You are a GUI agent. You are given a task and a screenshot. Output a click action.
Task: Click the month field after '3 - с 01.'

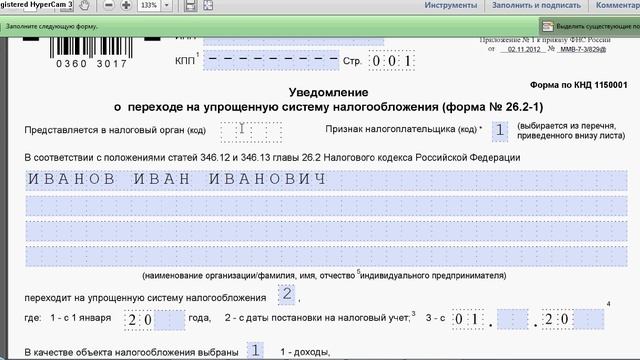pyautogui.click(x=513, y=319)
